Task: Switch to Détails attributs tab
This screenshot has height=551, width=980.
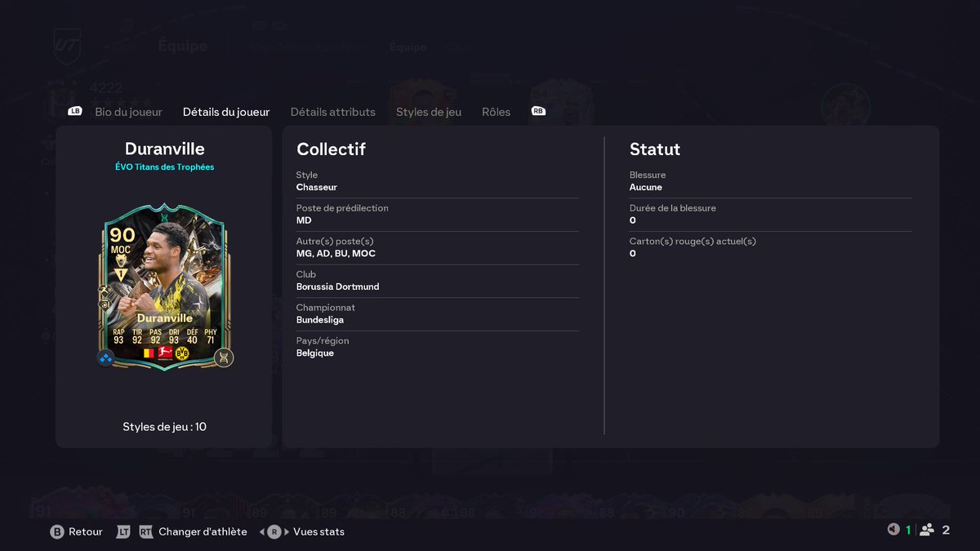Action: 333,112
